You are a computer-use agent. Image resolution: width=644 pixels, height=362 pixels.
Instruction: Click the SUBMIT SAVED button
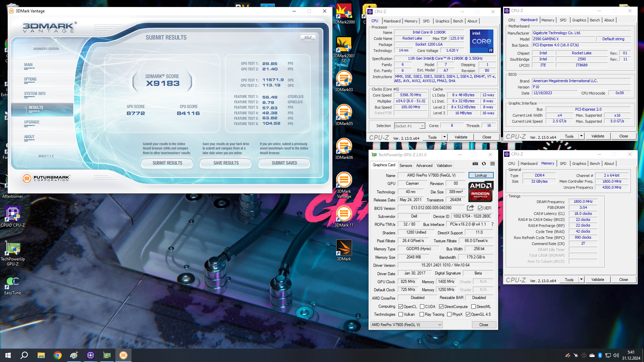[284, 163]
